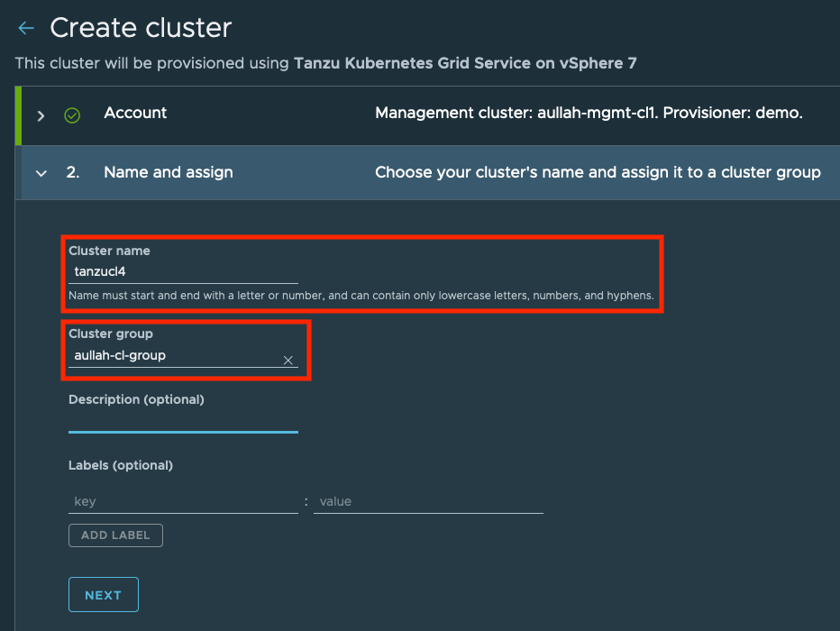Click the green checkmark on Account step
This screenshot has width=840, height=631.
[x=72, y=115]
